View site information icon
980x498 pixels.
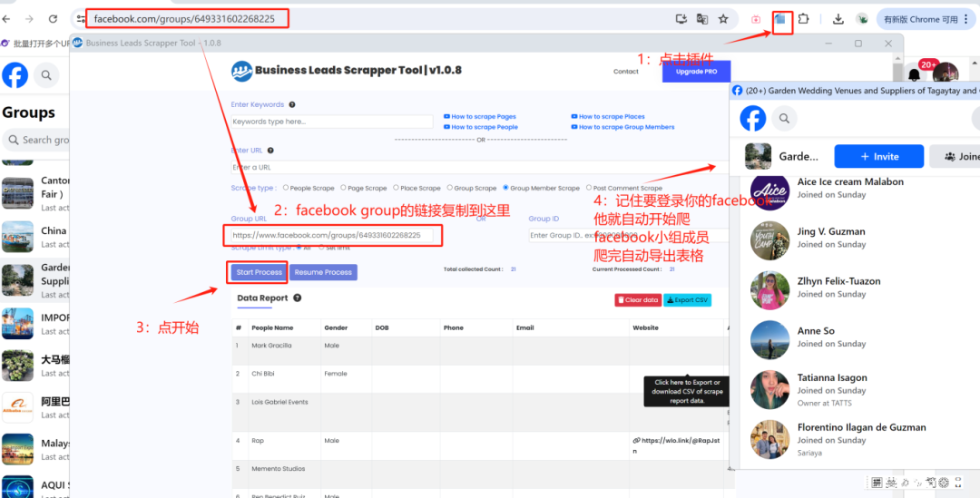click(81, 19)
